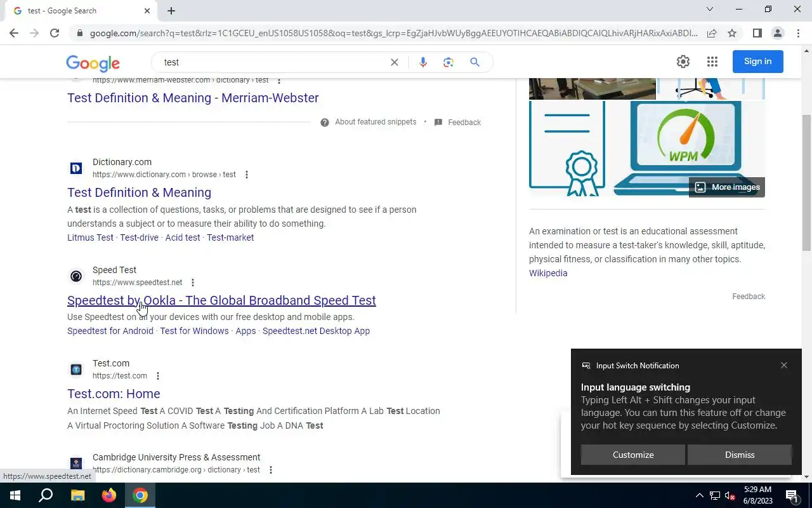Reload the current page

pos(55,33)
